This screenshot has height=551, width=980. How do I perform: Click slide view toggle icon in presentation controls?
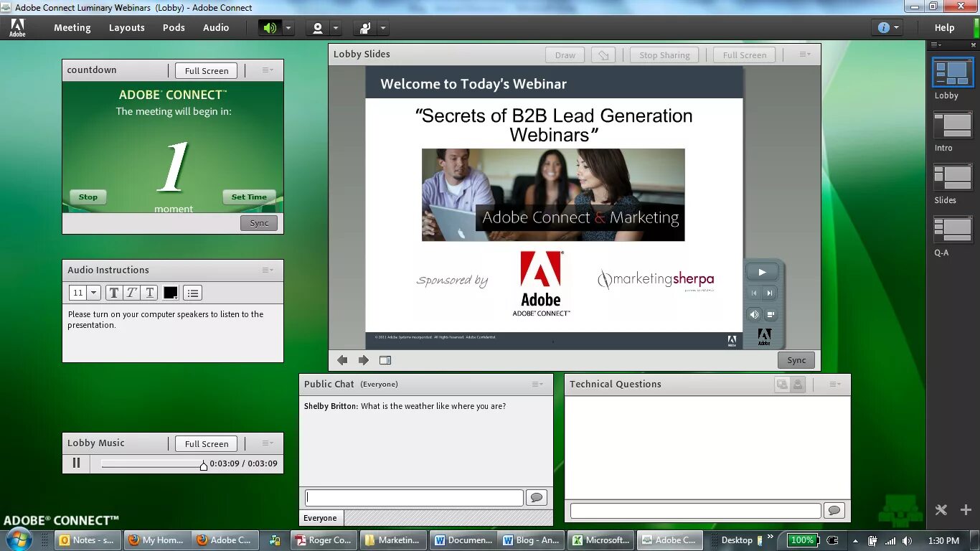pos(771,314)
